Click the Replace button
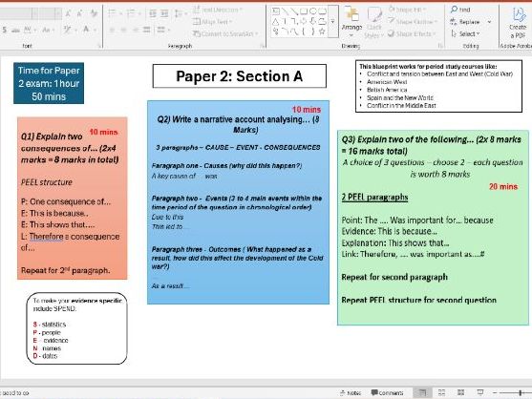532x399 pixels. pyautogui.click(x=465, y=22)
